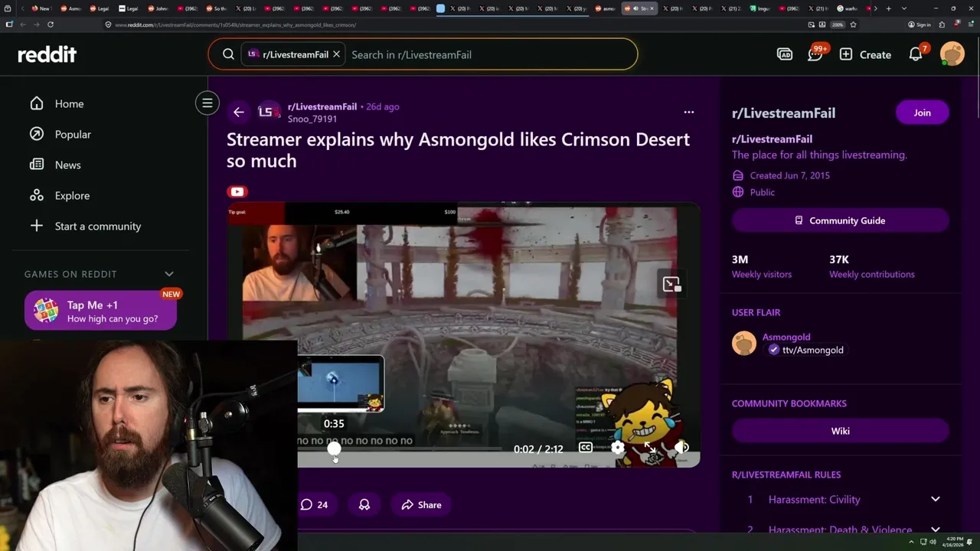Open the system tray volume icon
Image resolution: width=980 pixels, height=551 pixels.
(x=933, y=542)
